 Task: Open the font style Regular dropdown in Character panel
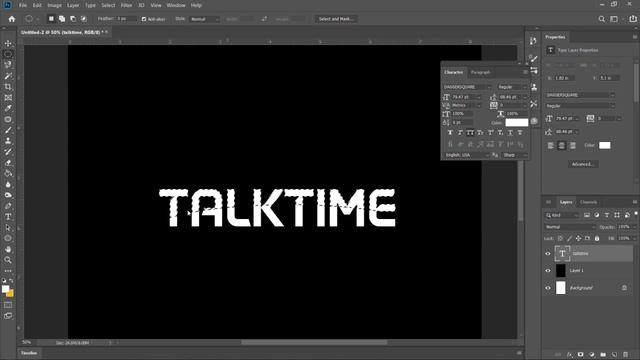(512, 87)
